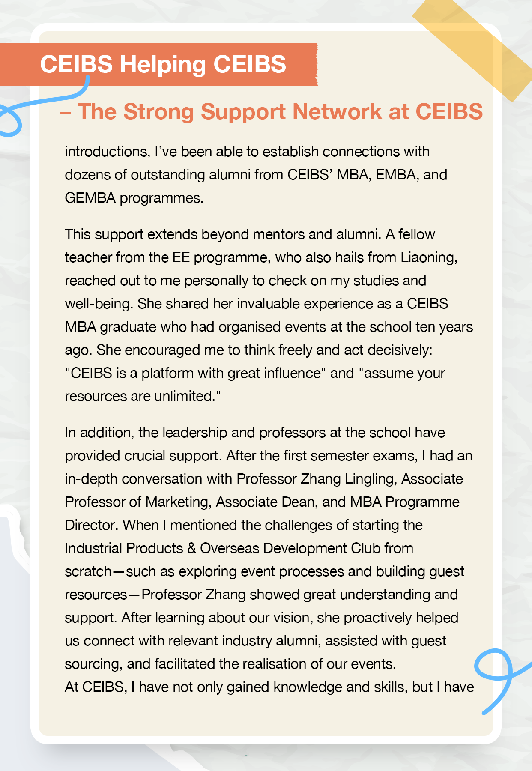Click the orange "CEIBS Helping CEIBS" banner

163,64
